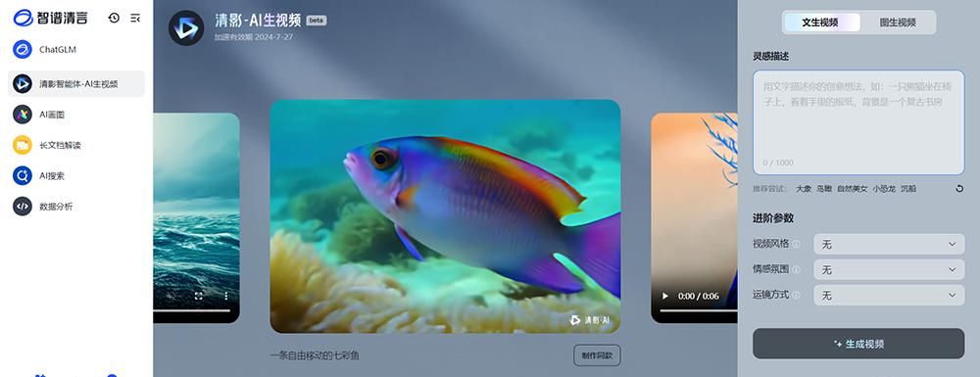Open ChatGLM in the sidebar

(x=76, y=49)
